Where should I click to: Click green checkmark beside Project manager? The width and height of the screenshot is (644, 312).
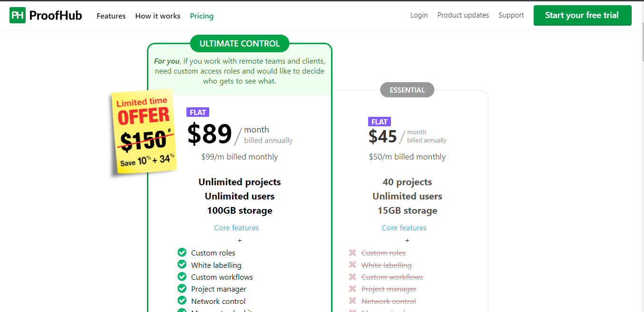point(182,288)
